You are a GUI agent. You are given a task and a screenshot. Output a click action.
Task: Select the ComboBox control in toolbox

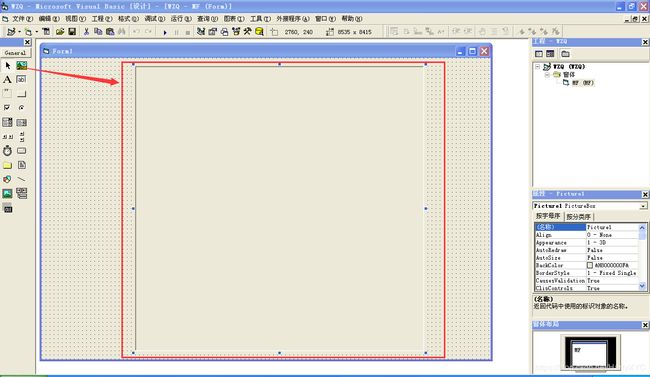coord(7,122)
